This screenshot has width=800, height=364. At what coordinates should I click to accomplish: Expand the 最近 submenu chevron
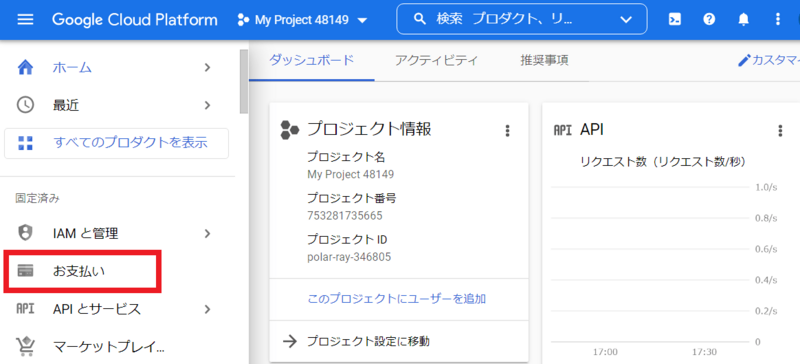(x=207, y=105)
